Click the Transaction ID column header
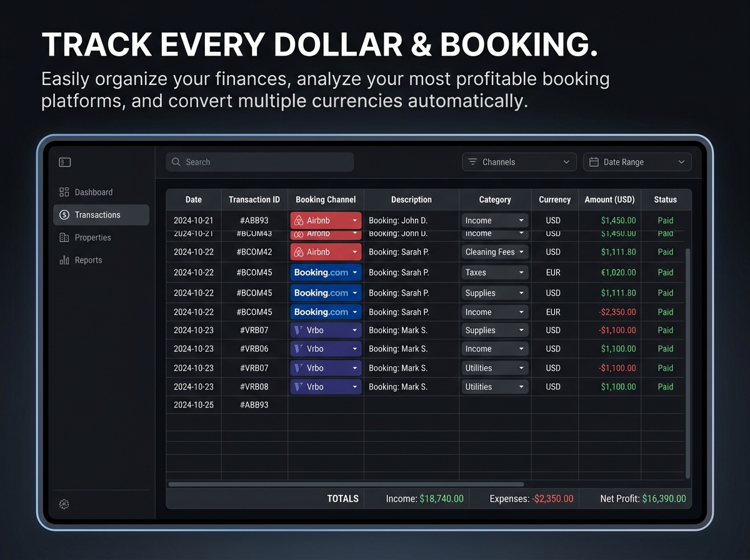 coord(254,199)
